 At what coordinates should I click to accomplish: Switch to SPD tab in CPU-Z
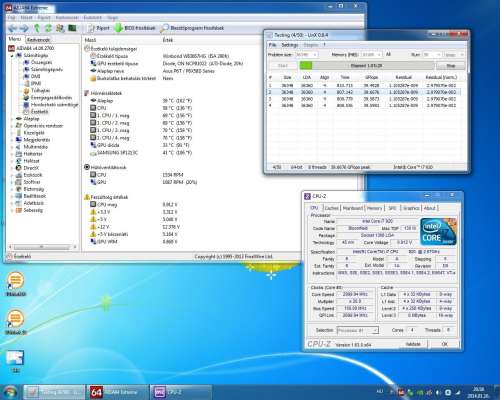pyautogui.click(x=392, y=208)
